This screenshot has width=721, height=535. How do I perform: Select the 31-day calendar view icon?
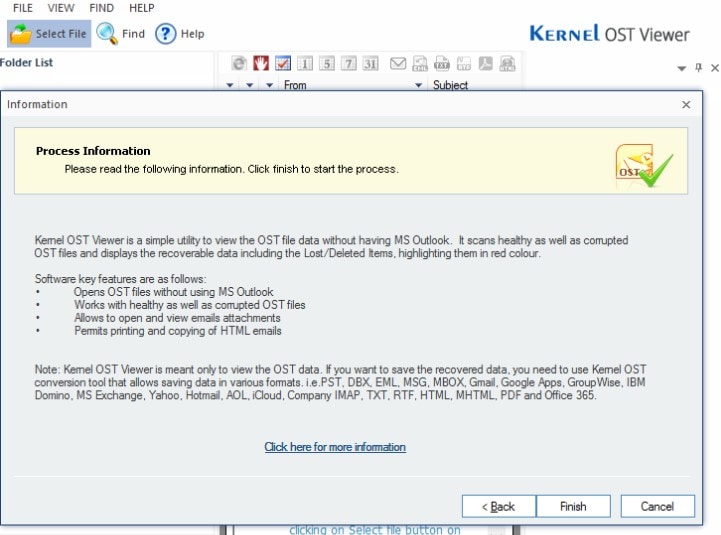371,63
